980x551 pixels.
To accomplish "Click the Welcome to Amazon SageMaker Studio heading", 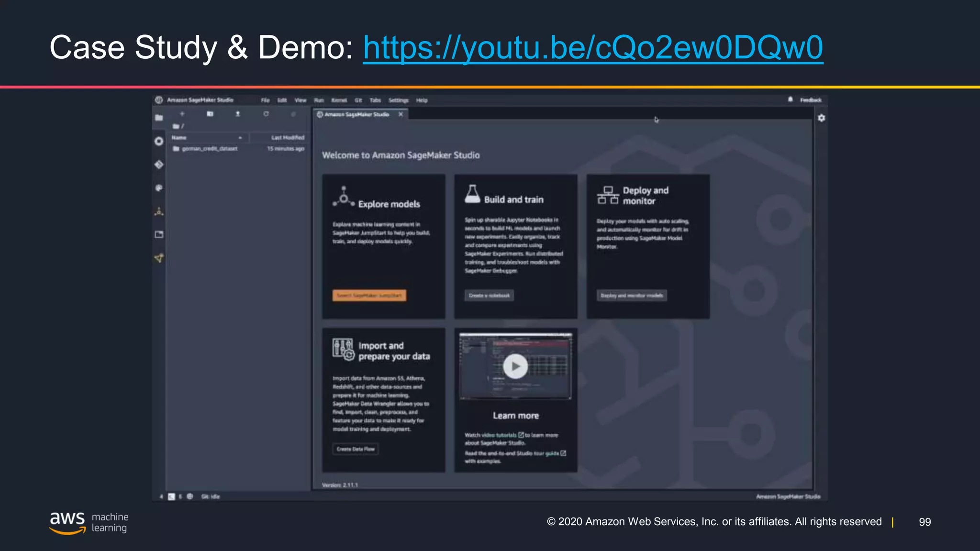I will pos(401,155).
